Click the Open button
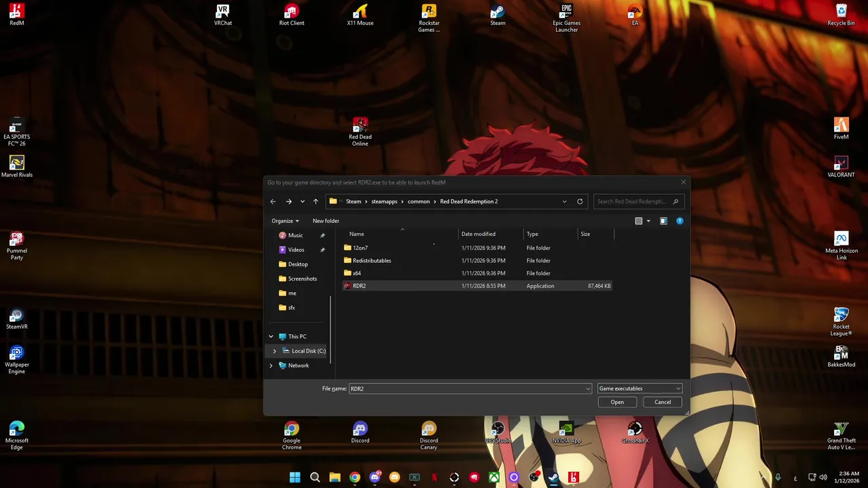868x488 pixels. pos(617,402)
